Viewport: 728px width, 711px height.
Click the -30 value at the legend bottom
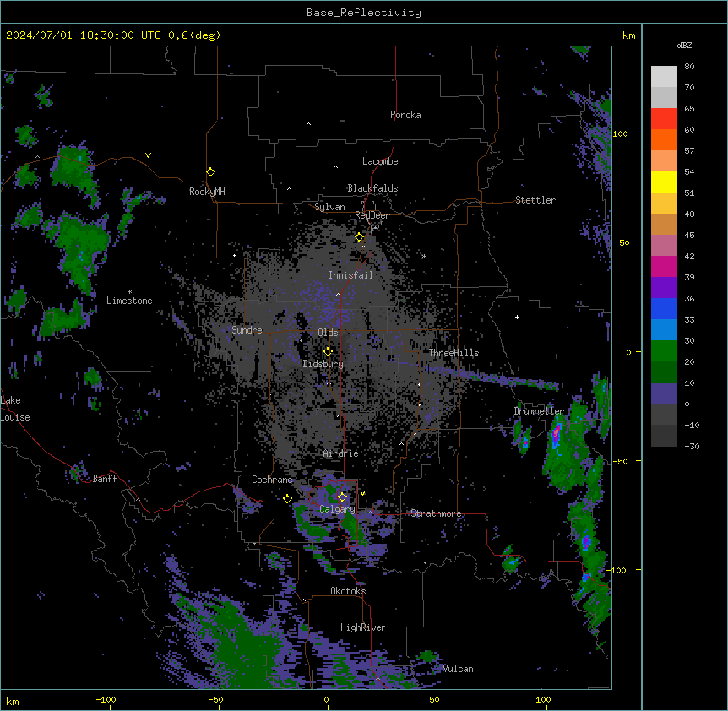[692, 446]
